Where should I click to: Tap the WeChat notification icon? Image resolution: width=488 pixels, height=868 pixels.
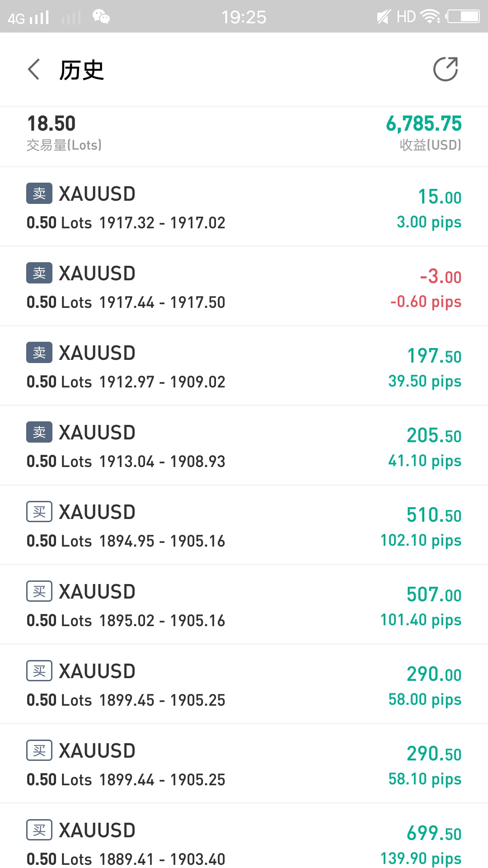(x=101, y=17)
